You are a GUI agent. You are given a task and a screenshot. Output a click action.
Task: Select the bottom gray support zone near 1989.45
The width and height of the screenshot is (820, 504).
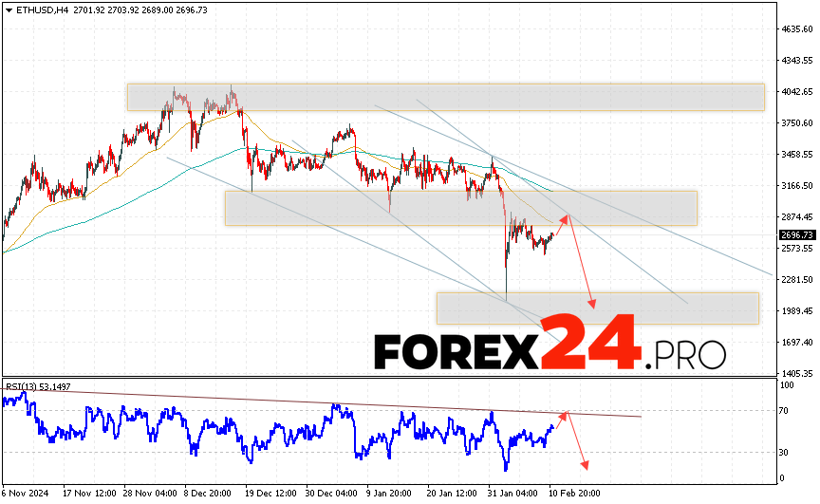click(x=597, y=308)
